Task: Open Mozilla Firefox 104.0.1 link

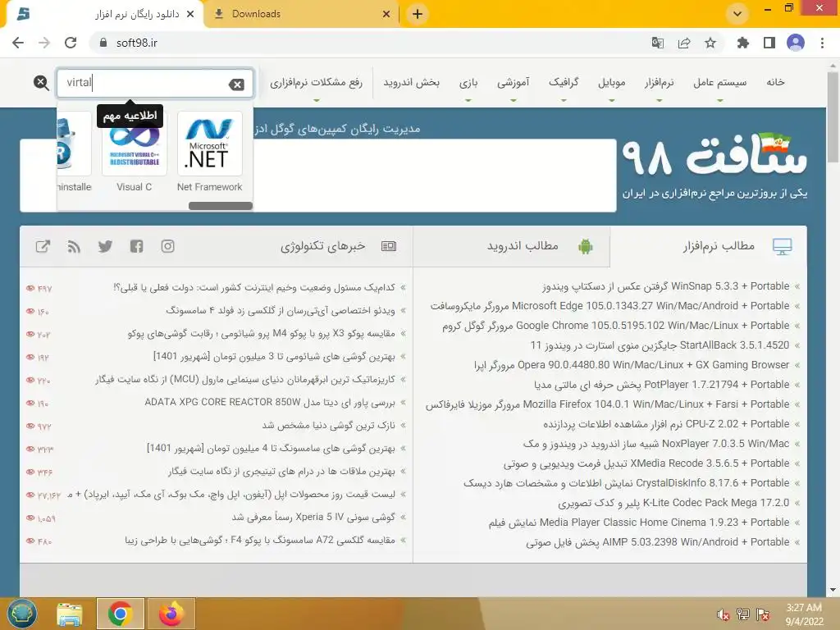Action: (x=608, y=404)
